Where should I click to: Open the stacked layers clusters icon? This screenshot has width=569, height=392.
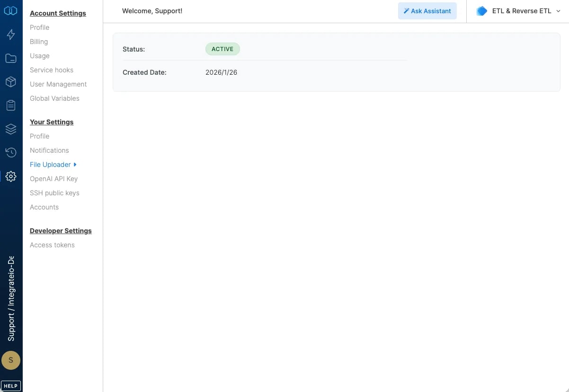click(x=10, y=129)
